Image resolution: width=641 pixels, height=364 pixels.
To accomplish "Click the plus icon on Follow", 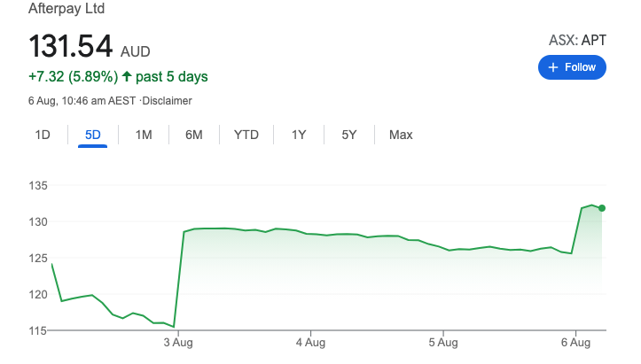I will click(x=553, y=67).
